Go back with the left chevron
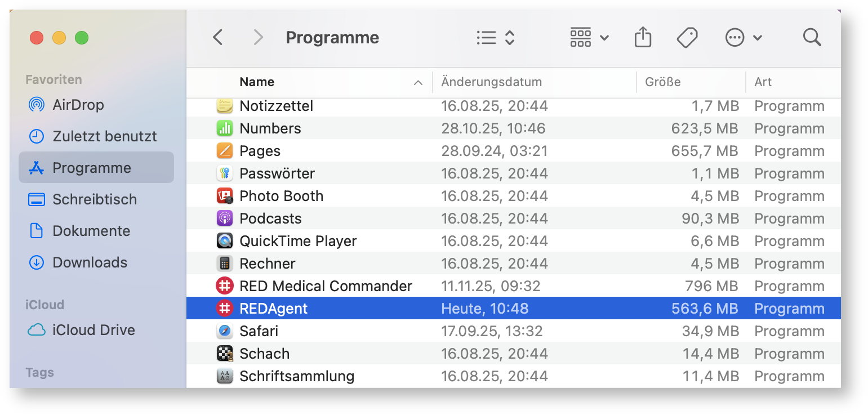 (218, 38)
